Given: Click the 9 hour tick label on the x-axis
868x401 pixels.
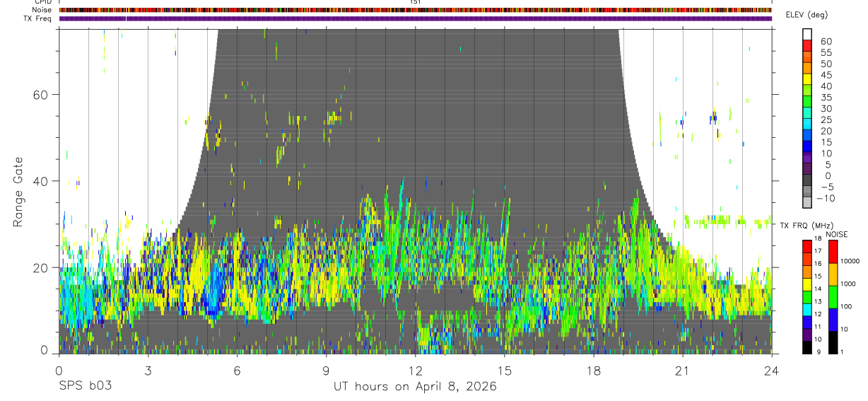Looking at the screenshot, I should coord(326,369).
